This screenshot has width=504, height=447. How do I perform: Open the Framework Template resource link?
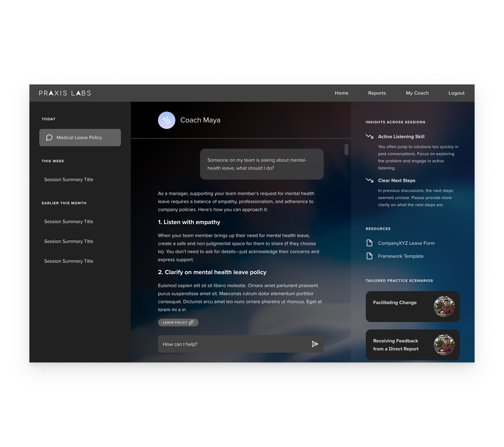[x=400, y=256]
